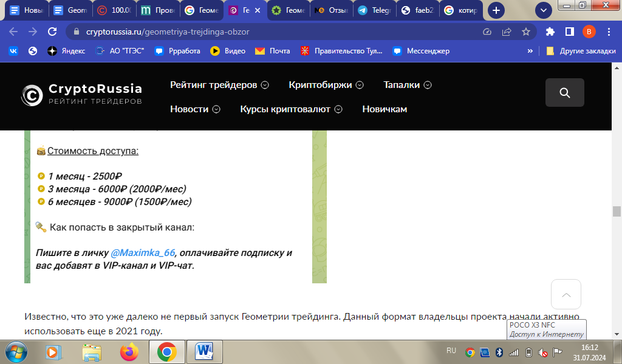Screen dimensions: 622x364
Task: Expand the Тапалки menu
Action: tap(408, 85)
